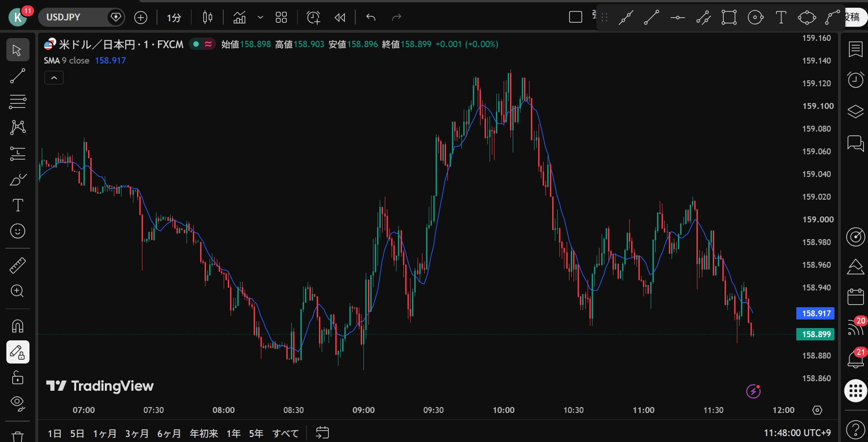Open the go to date calendar
This screenshot has height=442, width=868.
pos(322,433)
